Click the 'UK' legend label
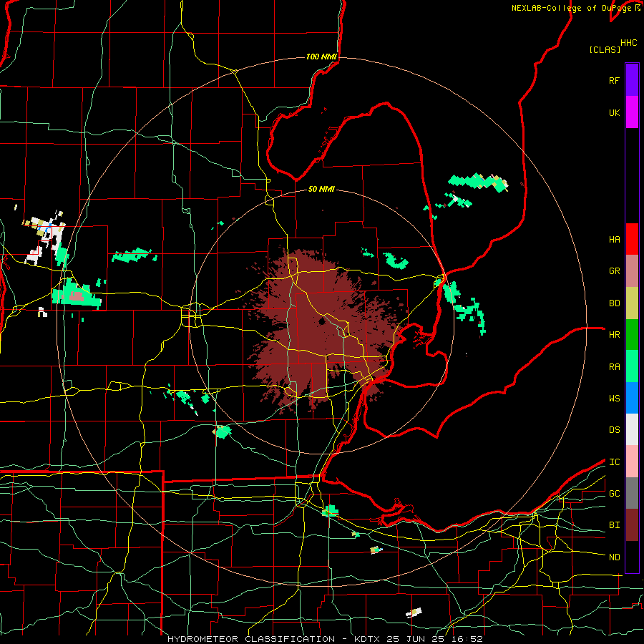The width and height of the screenshot is (644, 644). tap(614, 113)
